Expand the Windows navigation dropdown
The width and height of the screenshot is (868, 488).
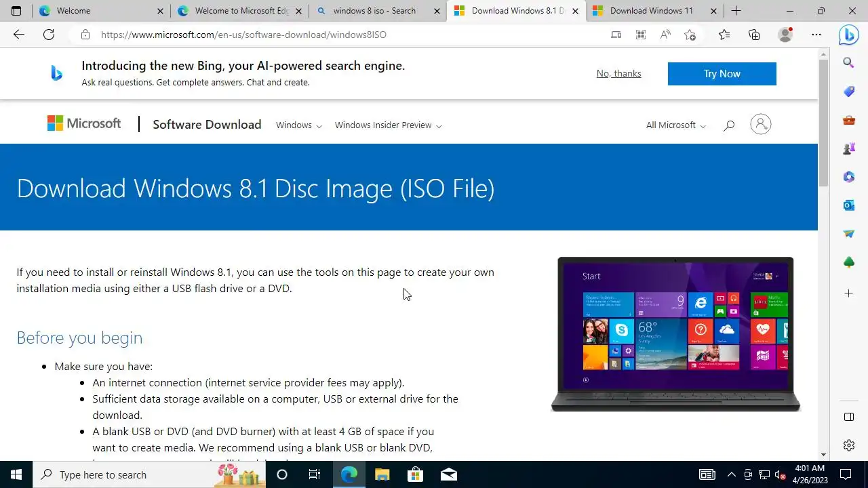tap(299, 125)
